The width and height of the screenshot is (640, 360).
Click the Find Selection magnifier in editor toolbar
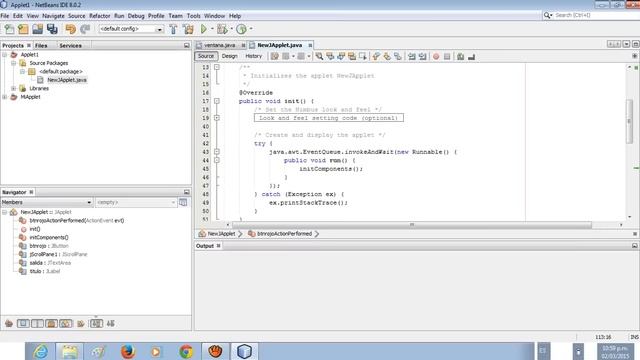point(319,56)
